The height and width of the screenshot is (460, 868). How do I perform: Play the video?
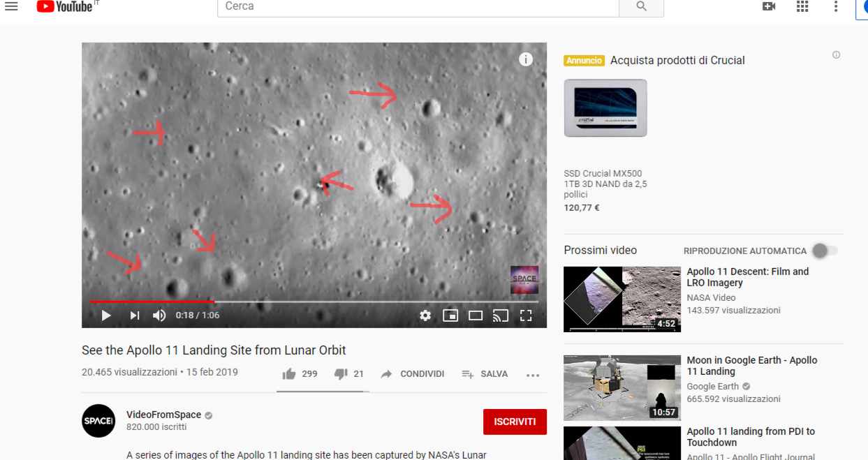(x=106, y=316)
